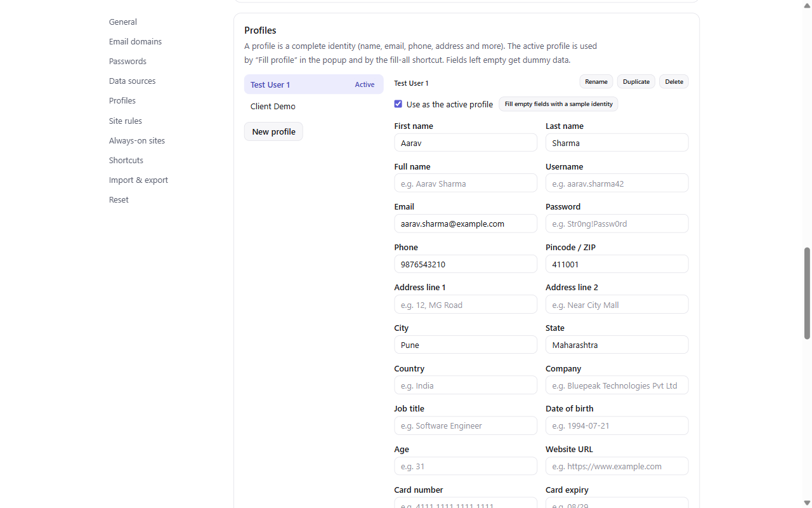The image size is (812, 508).
Task: Focus the First name field
Action: click(466, 143)
